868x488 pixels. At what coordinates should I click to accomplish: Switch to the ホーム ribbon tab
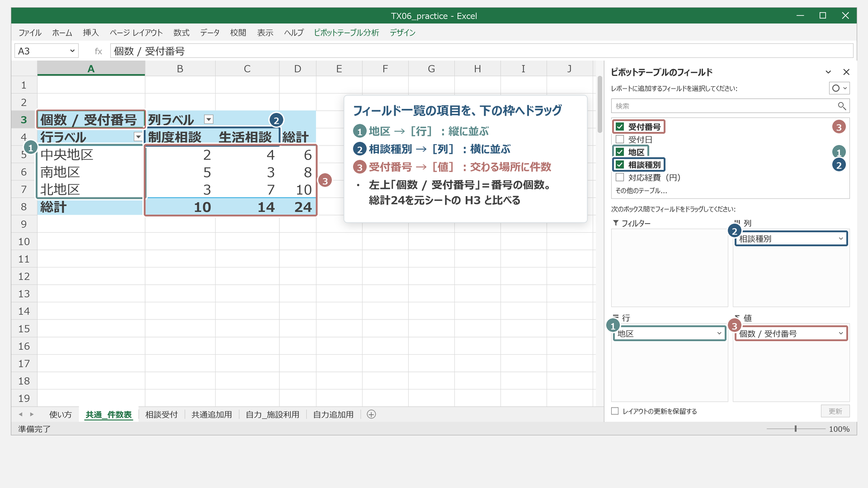[62, 33]
